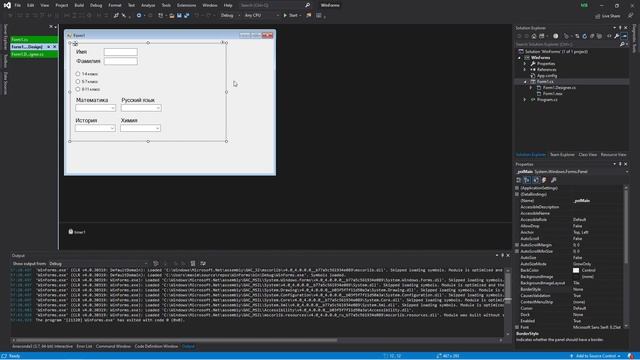This screenshot has width=640, height=360.
Task: Switch to the Form1.Designer.cs document tab
Action: click(34, 54)
